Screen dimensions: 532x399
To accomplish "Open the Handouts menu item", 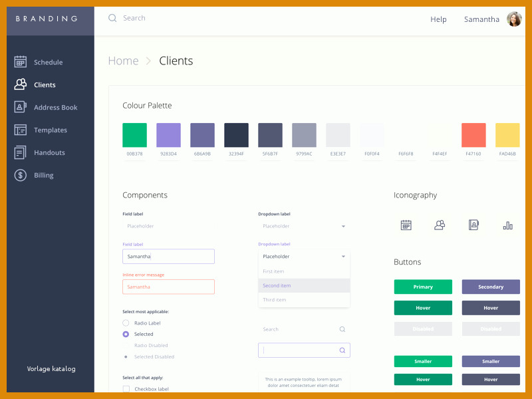I will [51, 153].
